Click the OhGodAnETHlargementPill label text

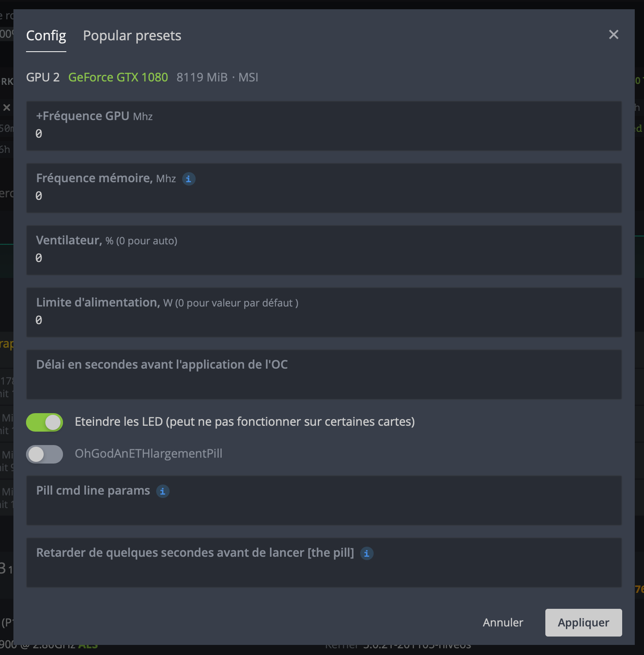pos(148,453)
